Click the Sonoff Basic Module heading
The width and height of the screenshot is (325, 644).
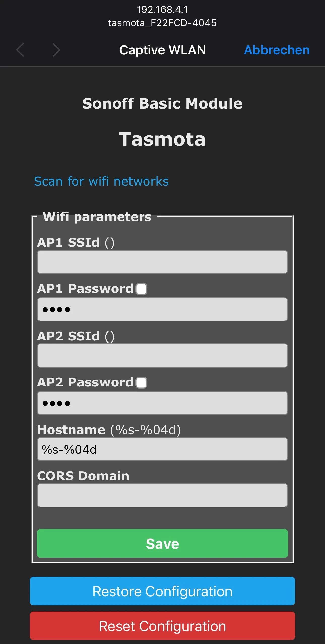tap(162, 103)
